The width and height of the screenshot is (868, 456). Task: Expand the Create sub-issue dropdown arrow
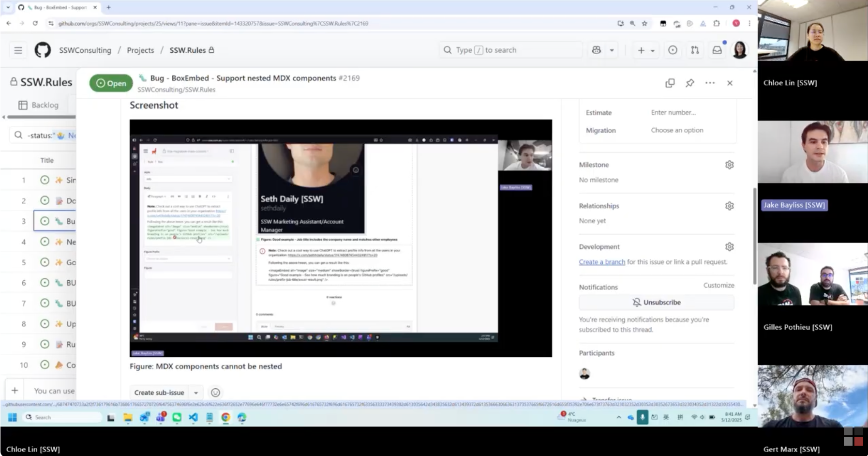[196, 393]
